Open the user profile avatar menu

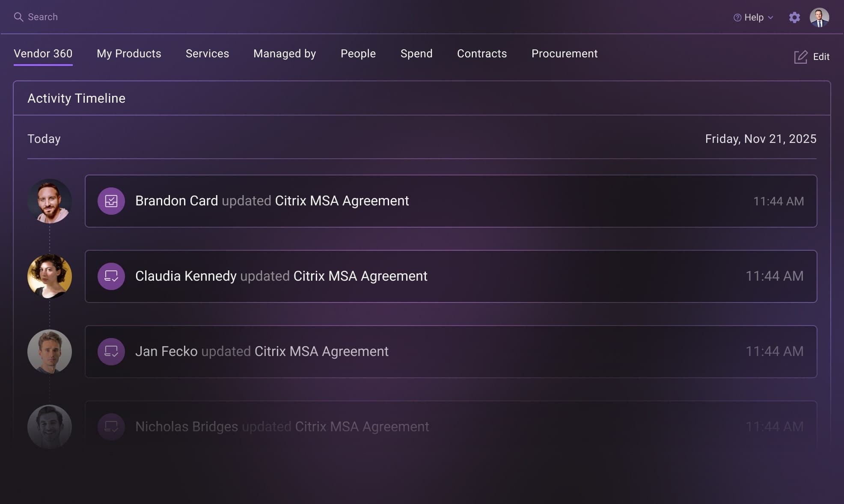819,18
